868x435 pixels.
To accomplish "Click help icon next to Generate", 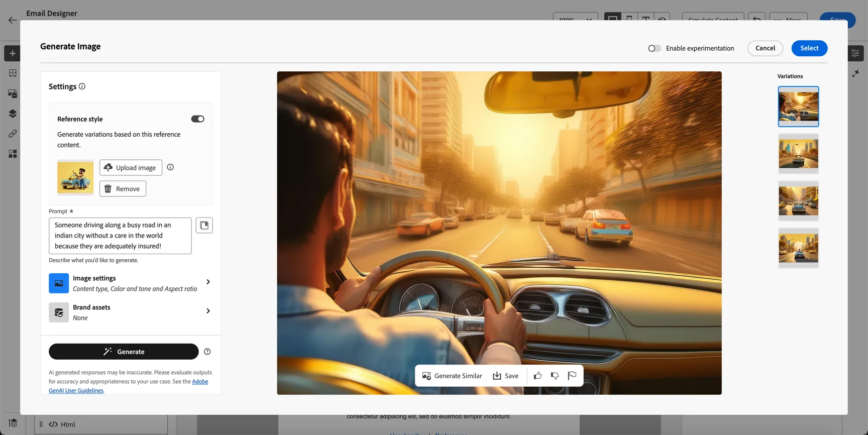I will (207, 352).
